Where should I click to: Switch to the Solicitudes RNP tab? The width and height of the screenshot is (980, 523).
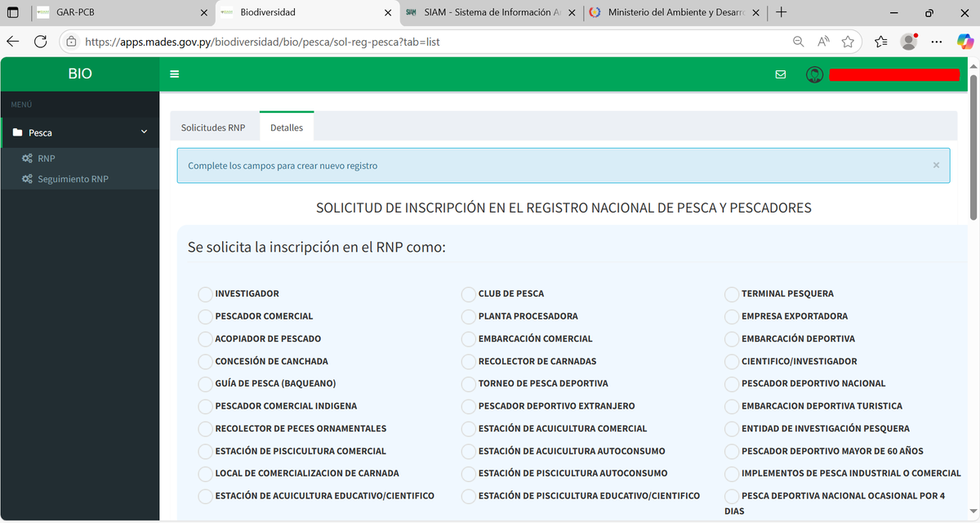point(214,127)
